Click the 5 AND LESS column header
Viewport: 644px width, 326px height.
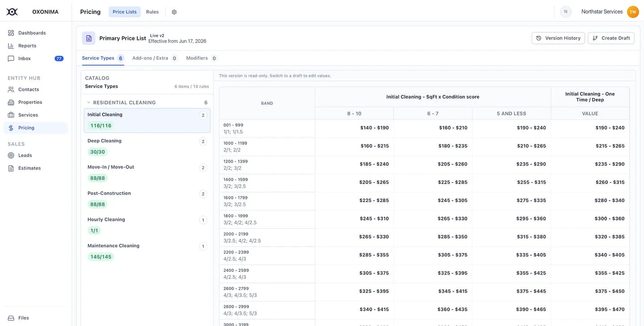click(x=512, y=114)
